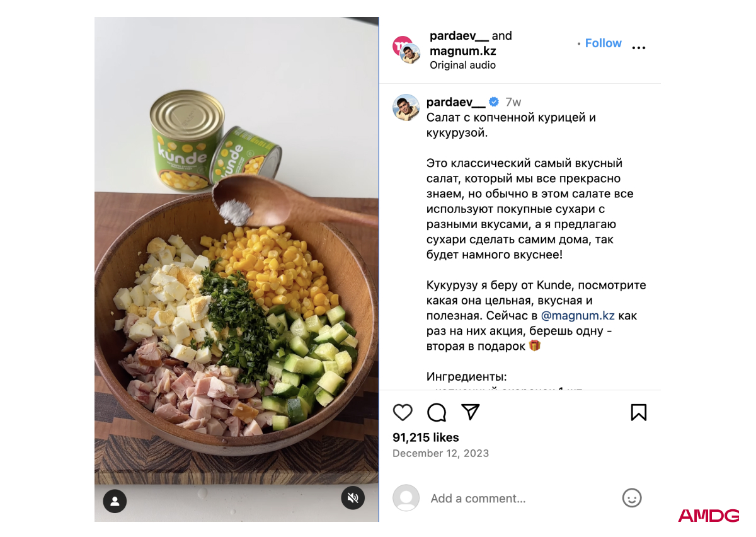Viewport: 756px width, 537px height.
Task: Like the post with the heart icon
Action: point(403,413)
